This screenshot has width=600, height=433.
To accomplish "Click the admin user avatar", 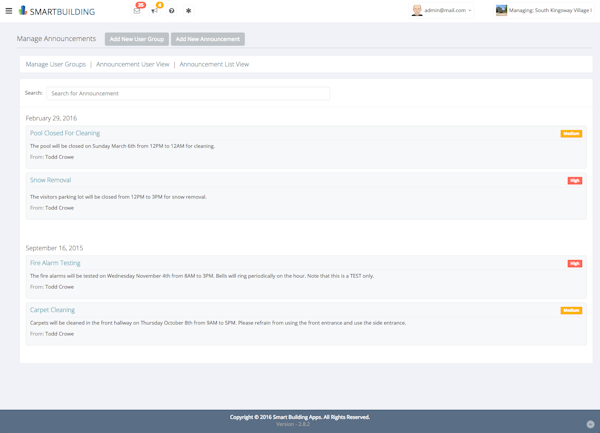I will point(417,10).
